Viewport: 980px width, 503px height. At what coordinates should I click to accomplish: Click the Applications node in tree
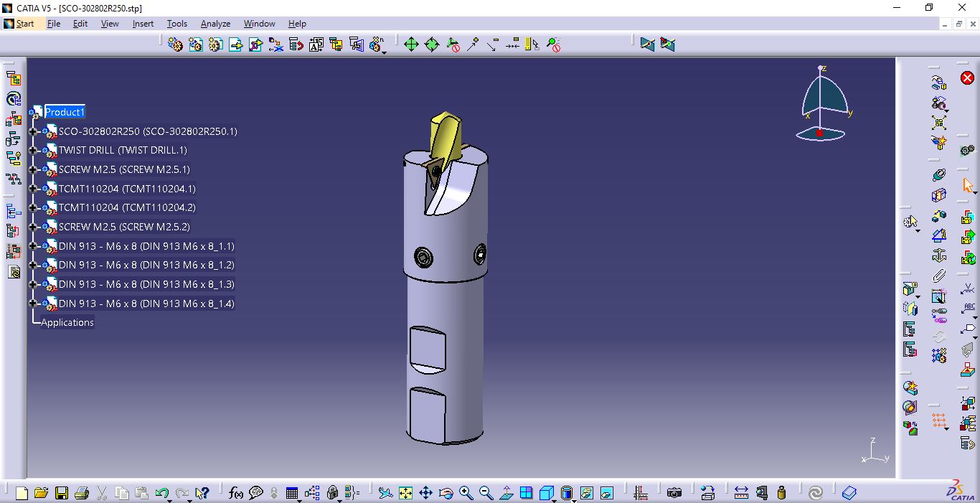[67, 322]
